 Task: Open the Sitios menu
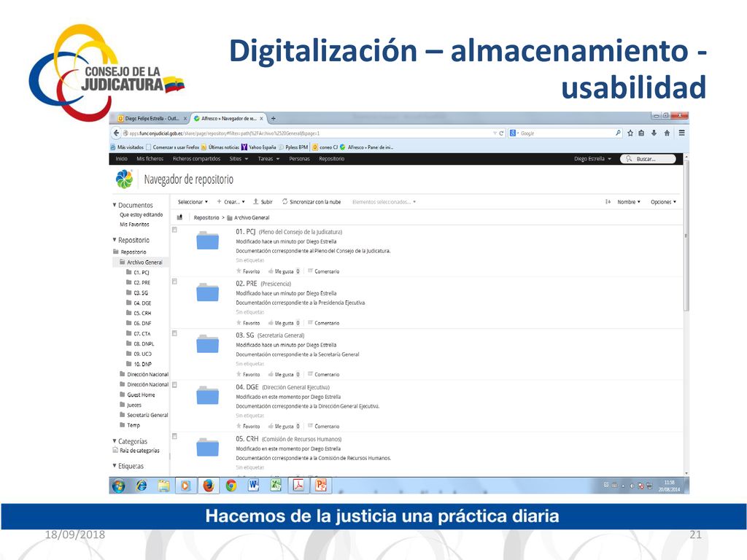coord(239,159)
